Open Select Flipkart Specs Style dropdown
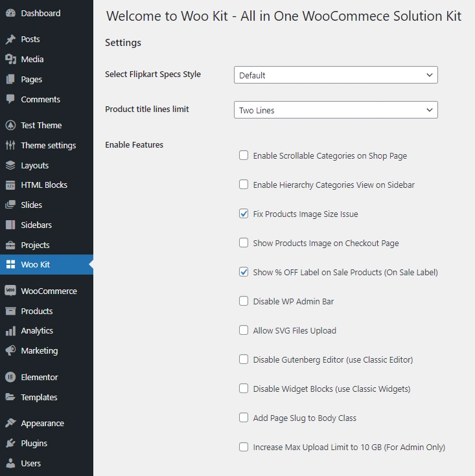The image size is (475, 476). point(335,75)
